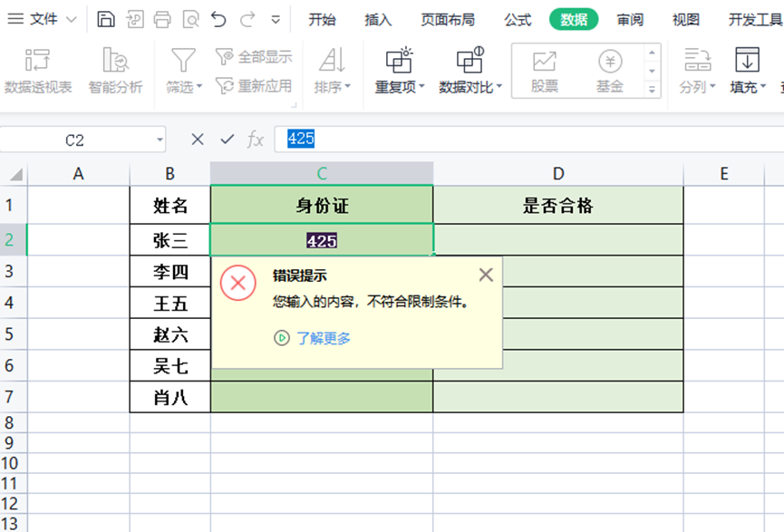Cancel the entry with the formula bar X
Image resolution: width=784 pixels, height=532 pixels.
point(198,139)
